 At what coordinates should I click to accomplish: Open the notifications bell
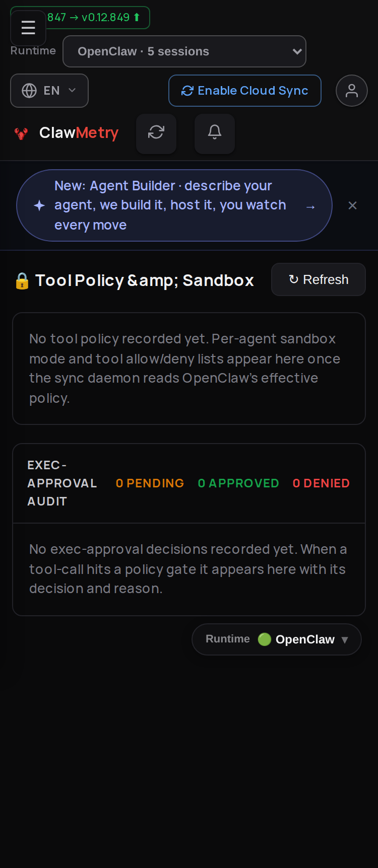[215, 132]
